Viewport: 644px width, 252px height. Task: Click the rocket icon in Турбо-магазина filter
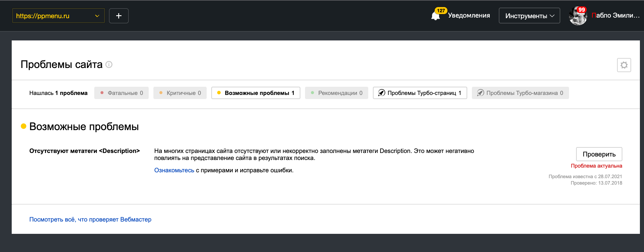click(x=480, y=93)
